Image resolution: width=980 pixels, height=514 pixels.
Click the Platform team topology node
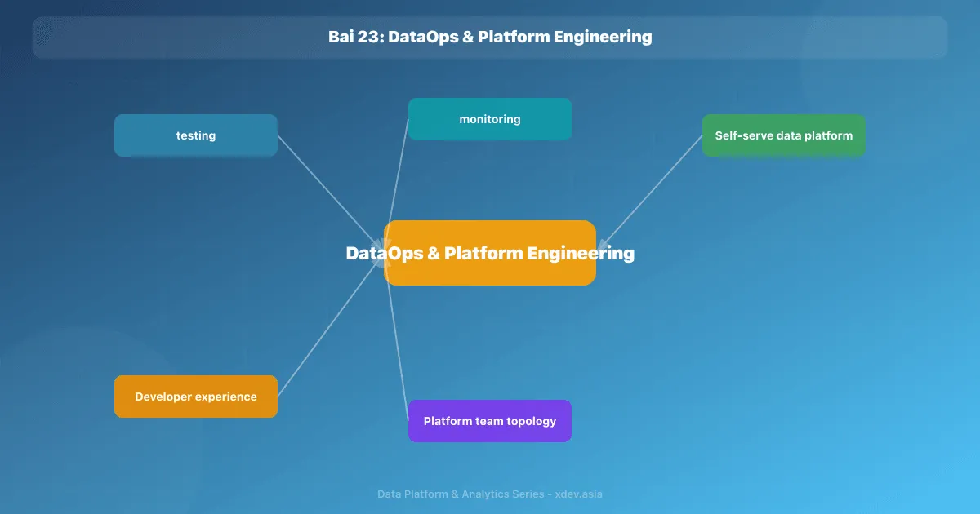point(490,421)
